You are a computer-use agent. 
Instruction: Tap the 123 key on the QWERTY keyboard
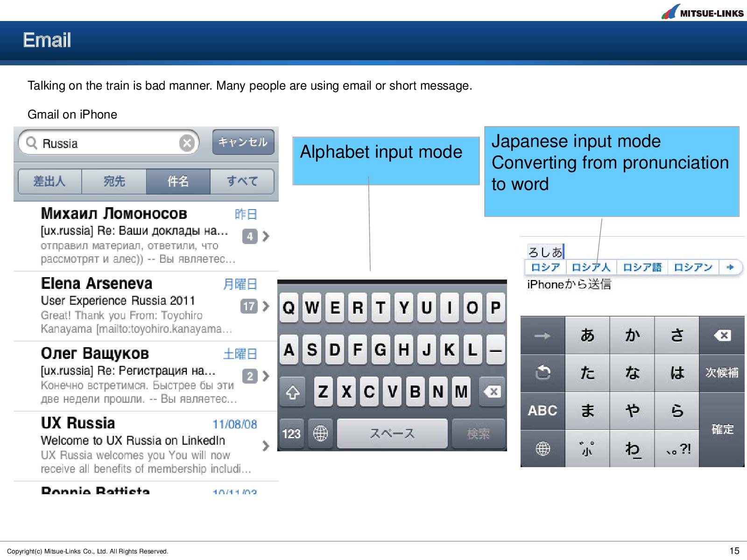tap(292, 434)
